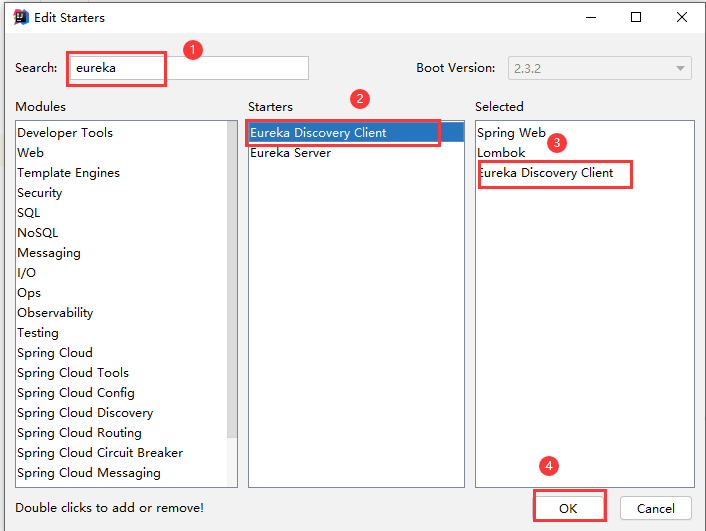Close the Edit Starters dialog
The image size is (706, 531).
coord(682,18)
